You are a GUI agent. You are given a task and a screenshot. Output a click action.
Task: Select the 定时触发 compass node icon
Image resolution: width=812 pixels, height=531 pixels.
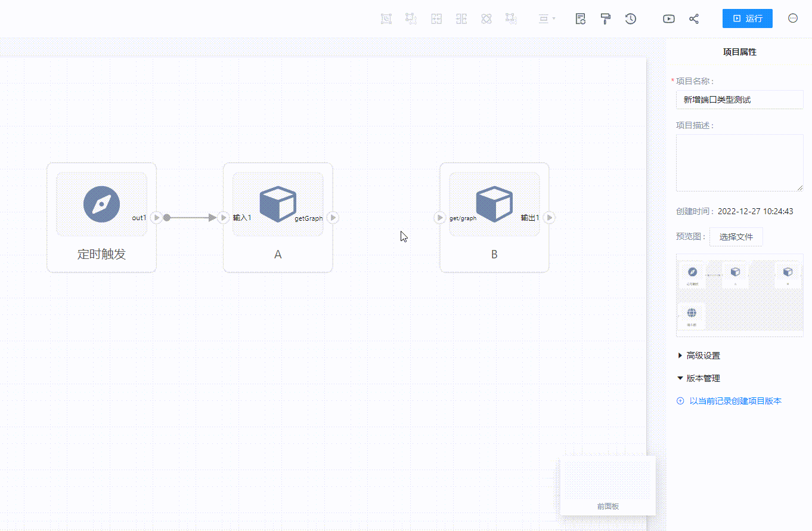pos(101,204)
